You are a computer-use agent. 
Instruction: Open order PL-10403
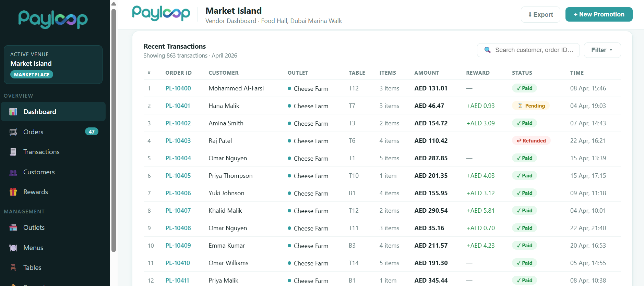[x=178, y=140]
